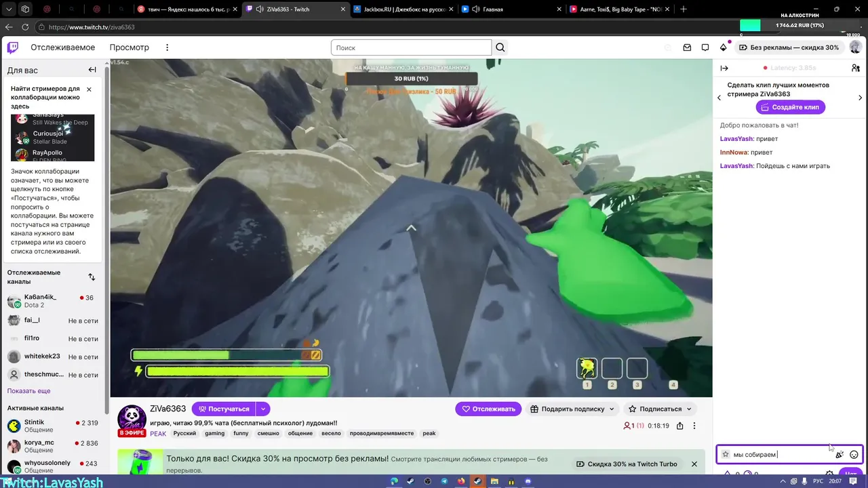
Task: Reload the browser page
Action: coord(25,27)
